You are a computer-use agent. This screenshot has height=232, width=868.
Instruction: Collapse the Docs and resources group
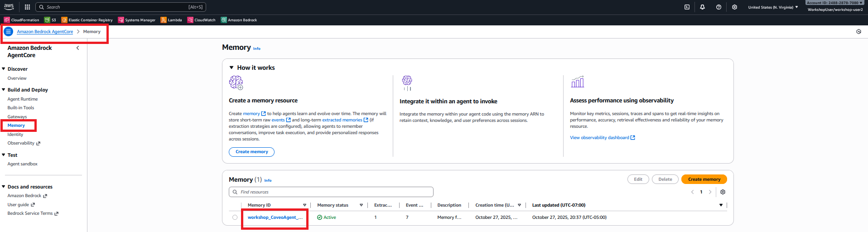coord(4,187)
